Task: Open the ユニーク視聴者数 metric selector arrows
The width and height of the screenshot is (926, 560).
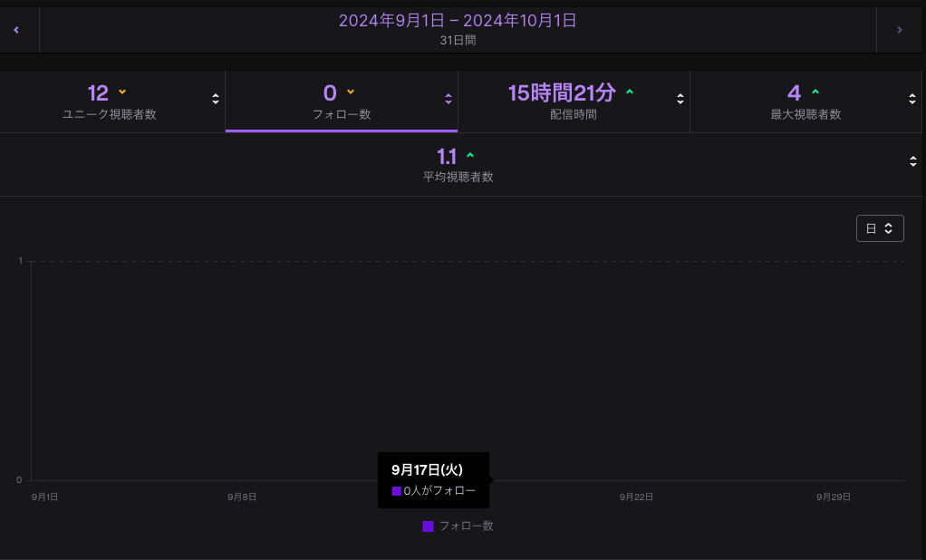Action: [x=216, y=99]
